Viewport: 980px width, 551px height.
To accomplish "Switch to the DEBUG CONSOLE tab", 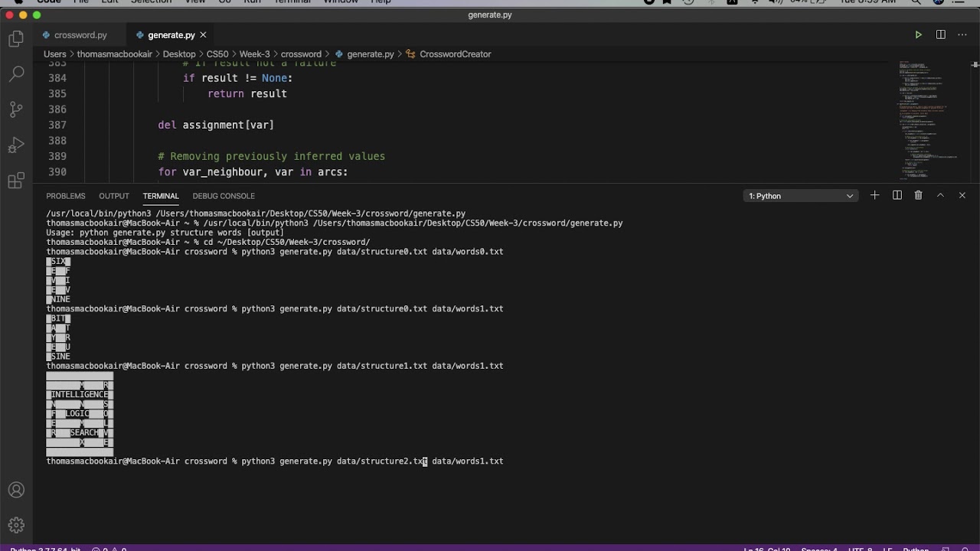I will point(224,196).
